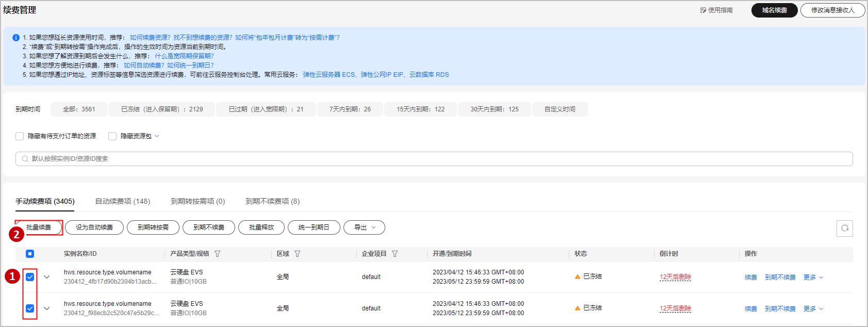Click the instance ID search input field
The height and width of the screenshot is (327, 868).
point(433,159)
